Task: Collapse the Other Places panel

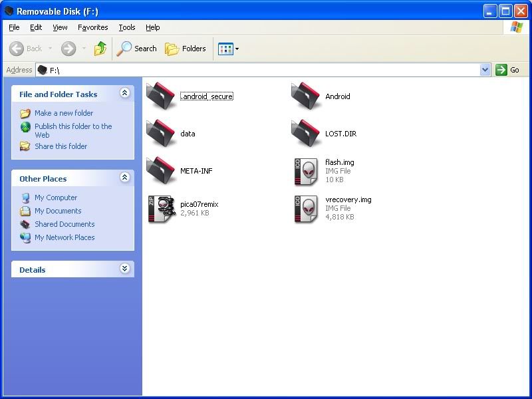Action: (x=124, y=177)
